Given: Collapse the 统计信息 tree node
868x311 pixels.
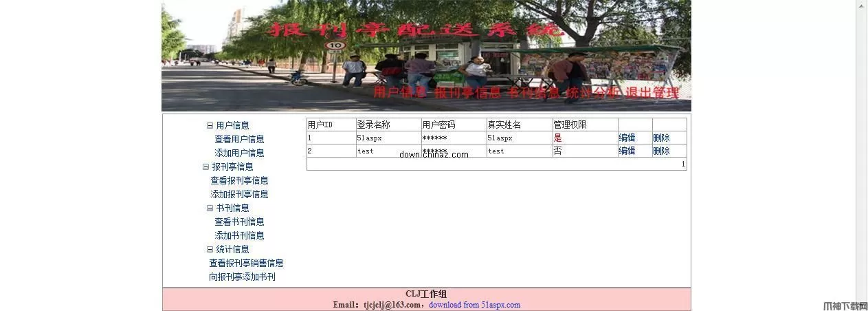Looking at the screenshot, I should (x=210, y=250).
